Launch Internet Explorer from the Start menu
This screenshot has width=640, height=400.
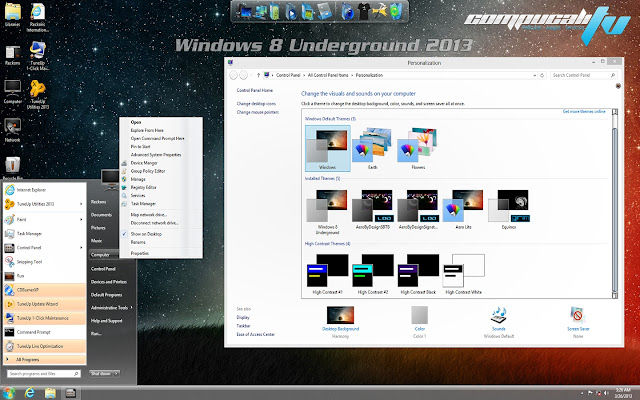click(44, 190)
